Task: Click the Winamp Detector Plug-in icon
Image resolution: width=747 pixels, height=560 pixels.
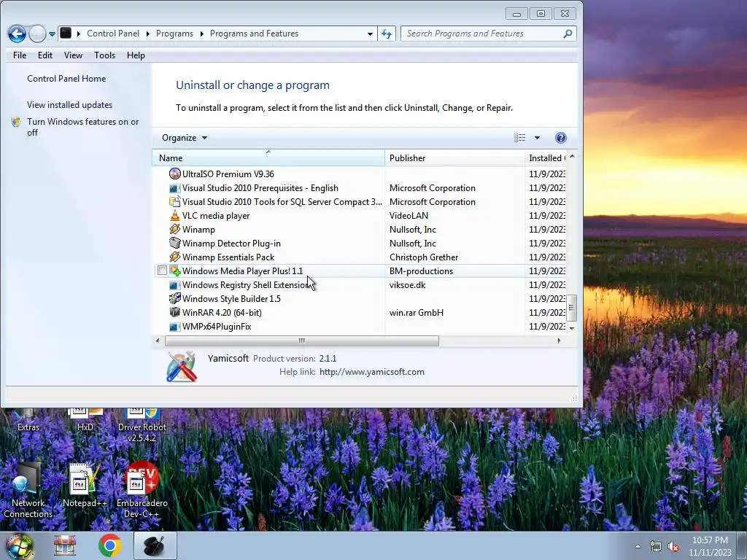Action: click(x=175, y=244)
